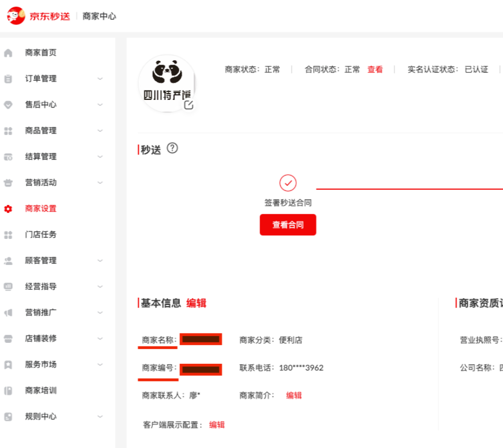Click the 商家中心 header title

[x=99, y=16]
